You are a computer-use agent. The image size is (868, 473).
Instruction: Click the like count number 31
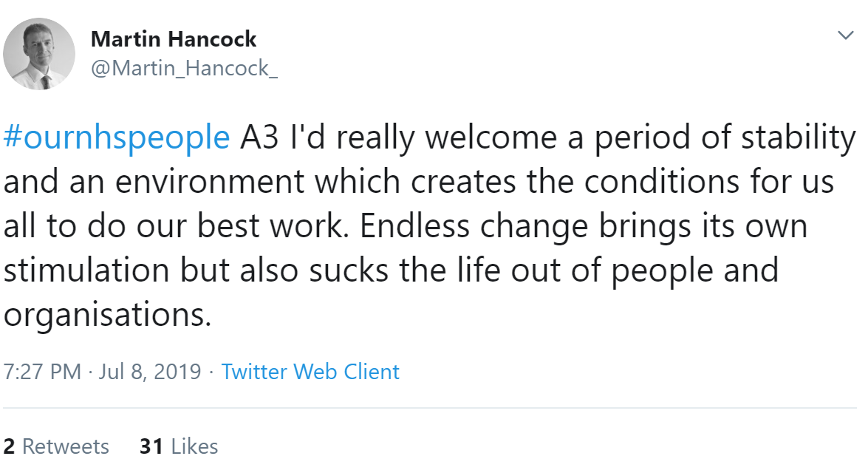point(151,446)
